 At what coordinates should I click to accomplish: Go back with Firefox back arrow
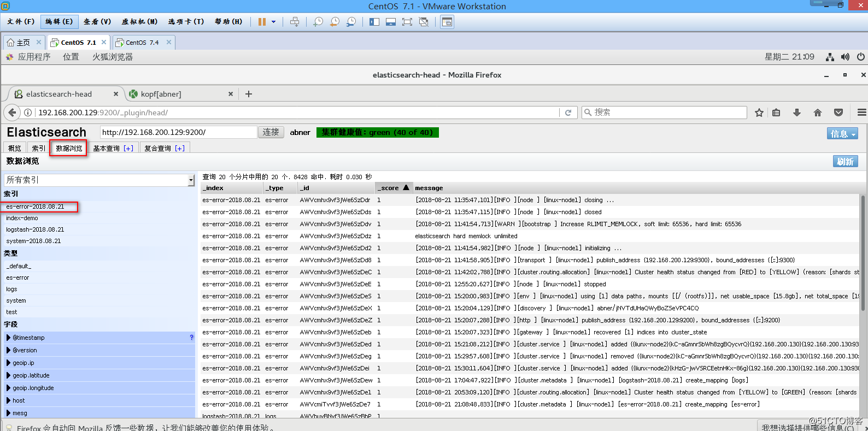pos(12,113)
